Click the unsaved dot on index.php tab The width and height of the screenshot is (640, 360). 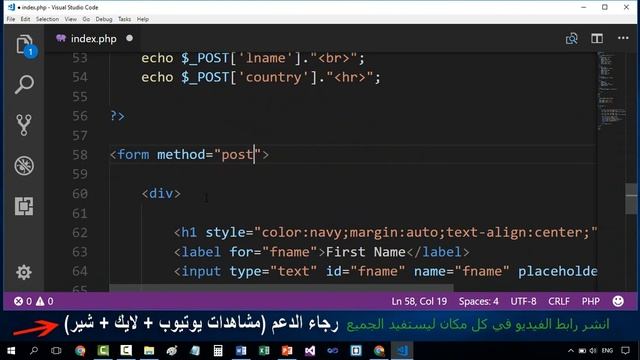pos(129,38)
